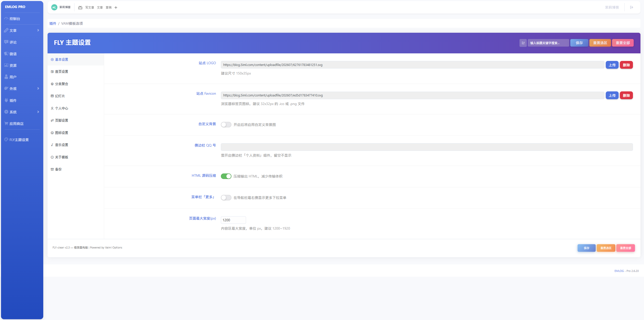Focus the 输入标题关键字搜索 search field
This screenshot has width=644, height=320.
pos(548,43)
